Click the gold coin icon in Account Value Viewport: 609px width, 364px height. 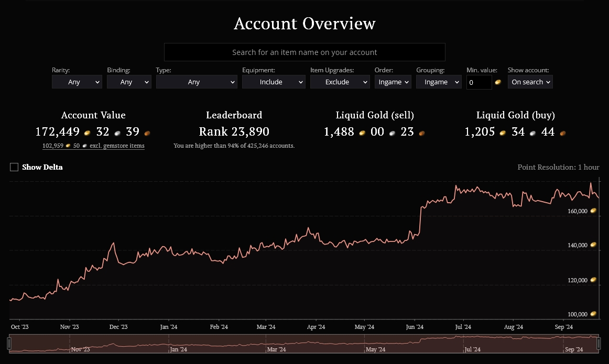tap(88, 133)
